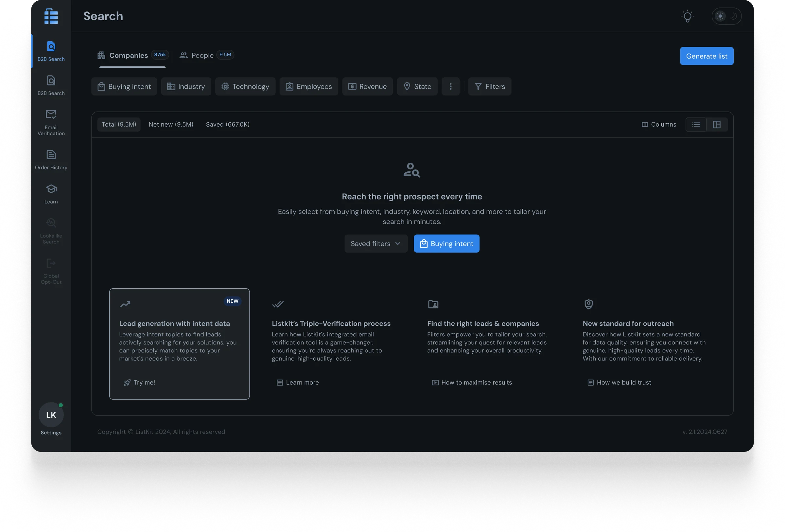Open Global Opt-Out in sidebar
This screenshot has width=785, height=532.
click(51, 271)
